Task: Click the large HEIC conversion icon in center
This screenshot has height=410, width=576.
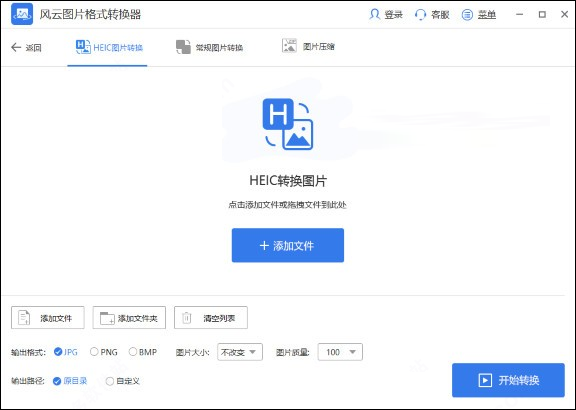Action: point(288,124)
